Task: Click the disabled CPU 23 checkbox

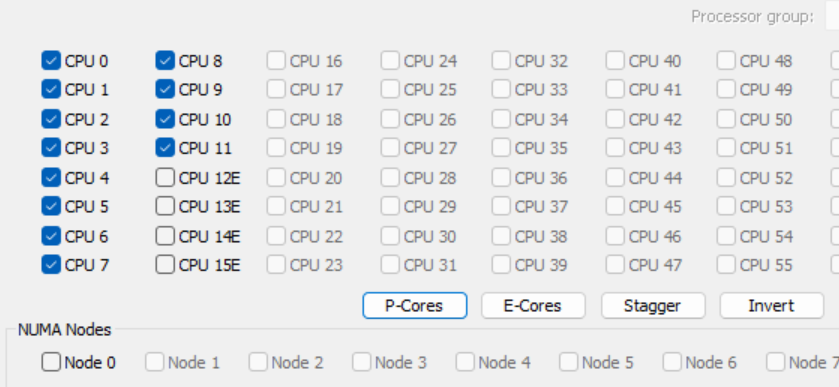Action: pos(276,264)
